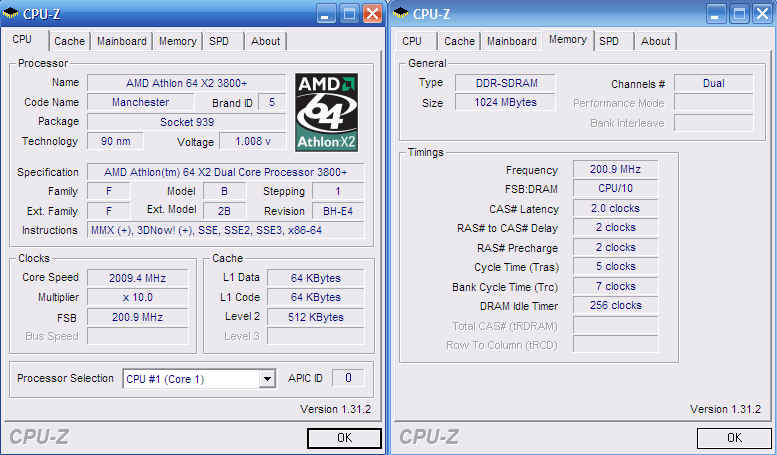
Task: Click the Bank Cycle Time value '7 clocks'
Action: (x=615, y=286)
